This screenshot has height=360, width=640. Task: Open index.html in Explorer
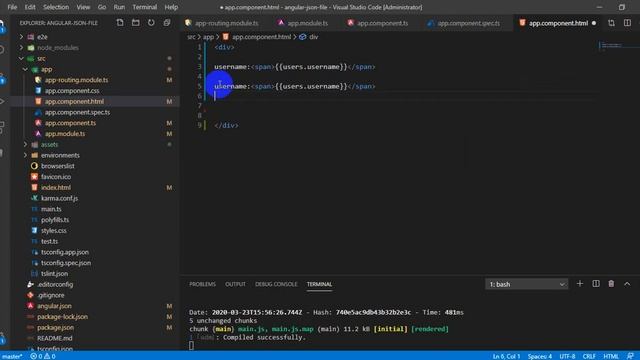[x=56, y=187]
